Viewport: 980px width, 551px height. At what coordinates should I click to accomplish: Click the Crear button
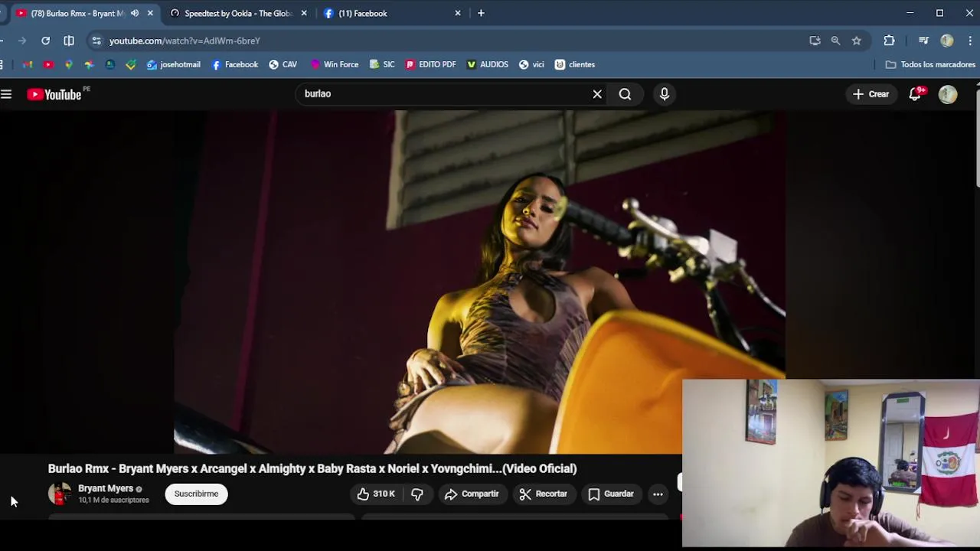click(871, 94)
